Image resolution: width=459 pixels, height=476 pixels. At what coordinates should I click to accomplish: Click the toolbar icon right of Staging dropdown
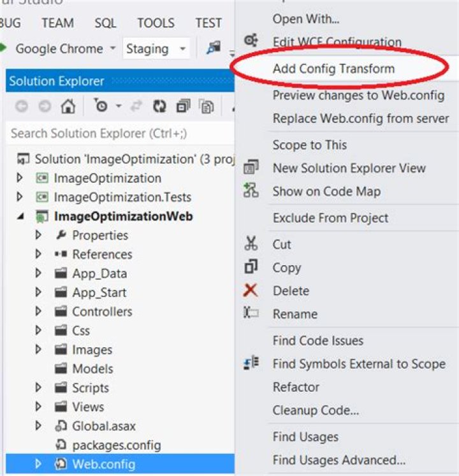pos(214,48)
